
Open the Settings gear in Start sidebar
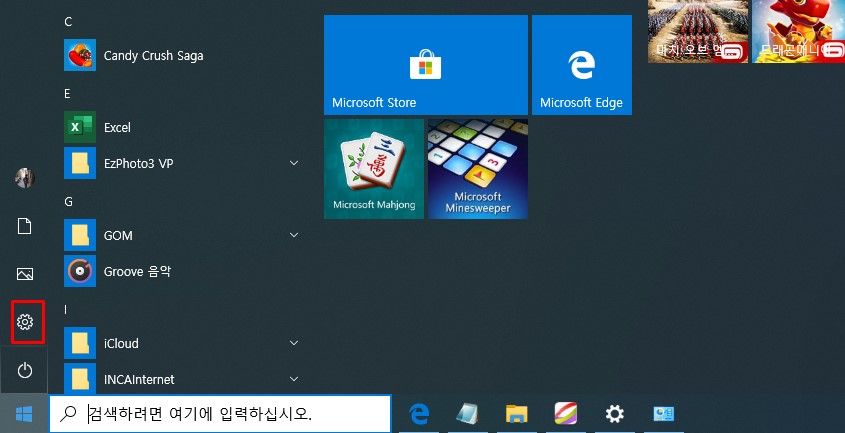click(x=25, y=322)
